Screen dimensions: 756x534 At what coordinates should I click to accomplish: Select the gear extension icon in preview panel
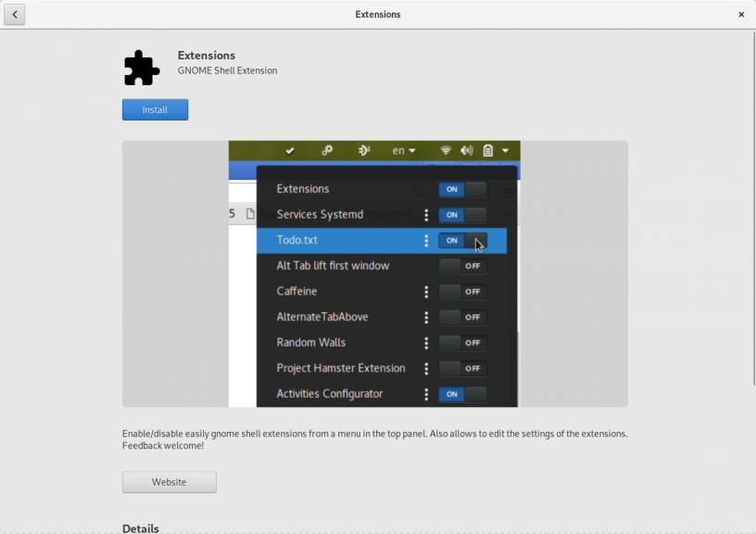[x=328, y=150]
